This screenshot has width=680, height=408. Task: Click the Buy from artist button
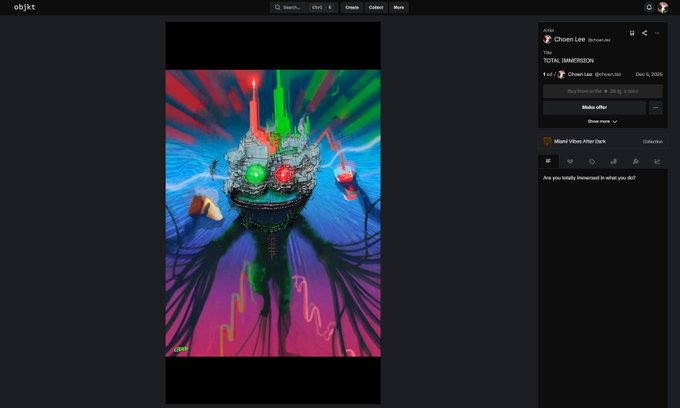[x=603, y=91]
